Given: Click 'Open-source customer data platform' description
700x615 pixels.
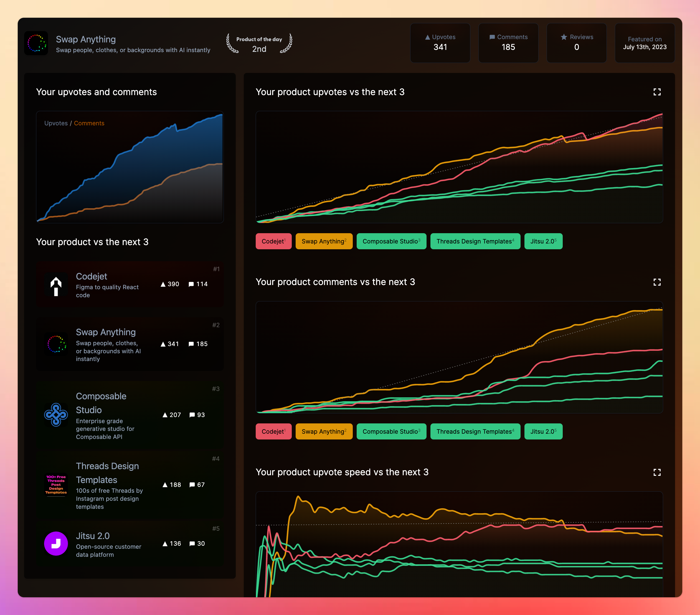Looking at the screenshot, I should click(108, 551).
